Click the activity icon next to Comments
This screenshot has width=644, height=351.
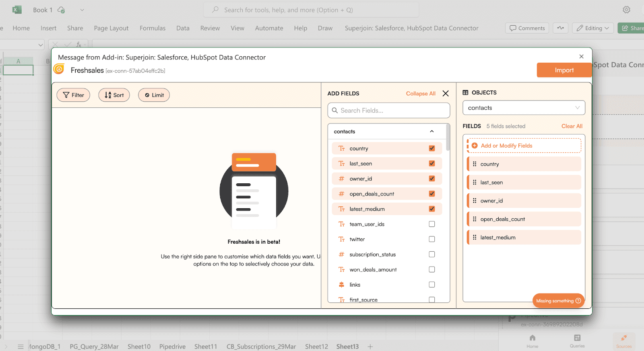pyautogui.click(x=560, y=28)
